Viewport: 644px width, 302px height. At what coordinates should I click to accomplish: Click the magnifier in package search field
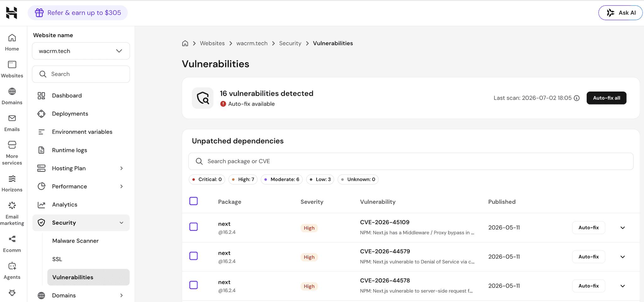click(199, 161)
